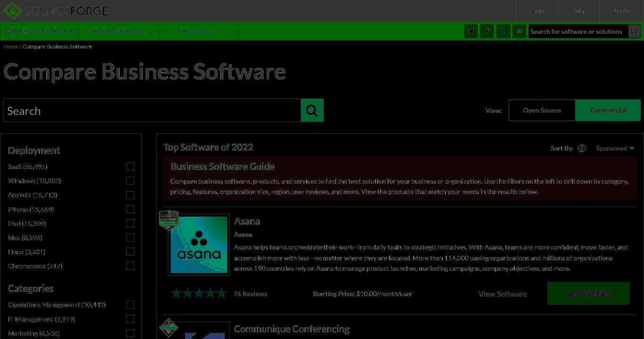Check the iPad deployment filter
Viewport: 644px width, 339px height.
point(130,223)
